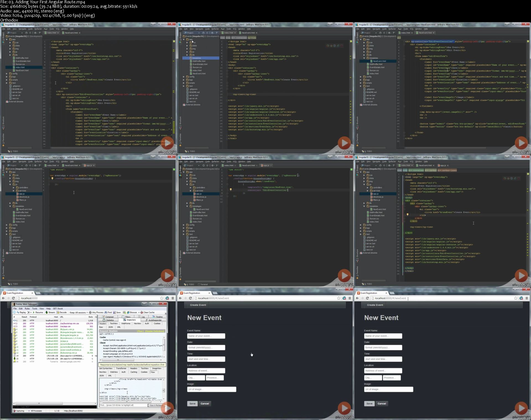Click Url of image field in 00:08:28 frame
Viewport: 531px width, 420px height.
[x=389, y=389]
